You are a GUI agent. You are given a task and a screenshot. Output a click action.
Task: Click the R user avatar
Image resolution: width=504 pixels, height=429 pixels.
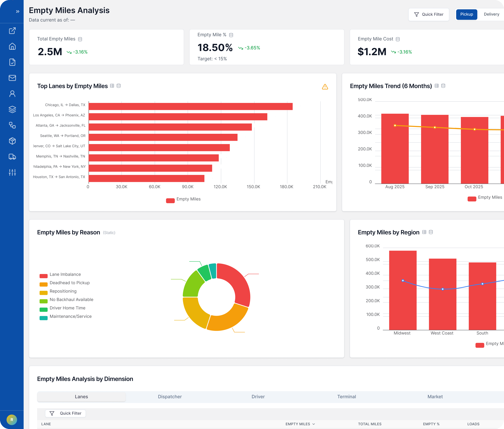[x=12, y=419]
